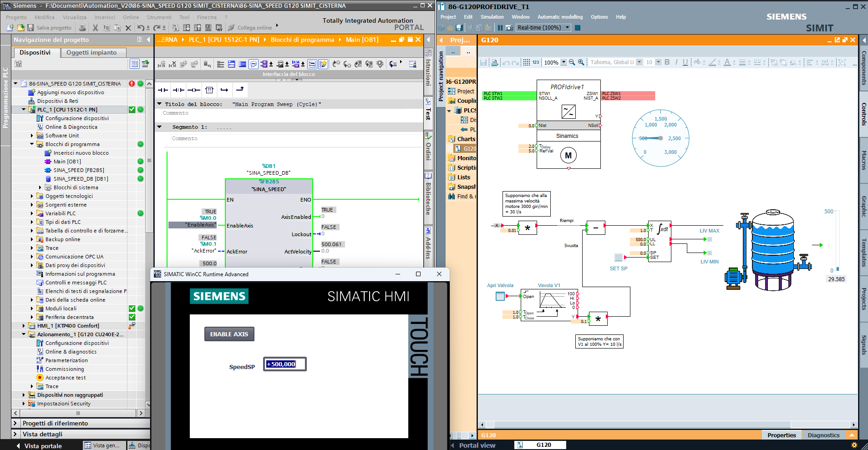
Task: Click the speed gauge dial in SIMIT
Action: point(660,138)
